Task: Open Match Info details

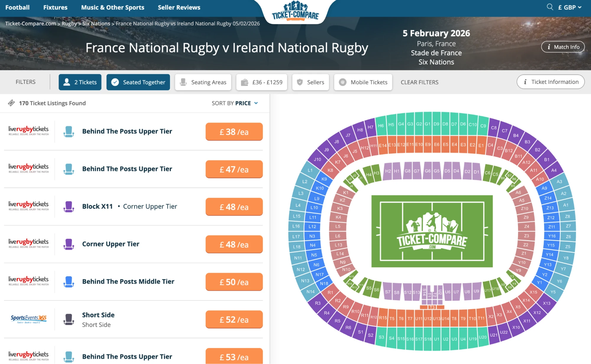Action: coord(563,47)
